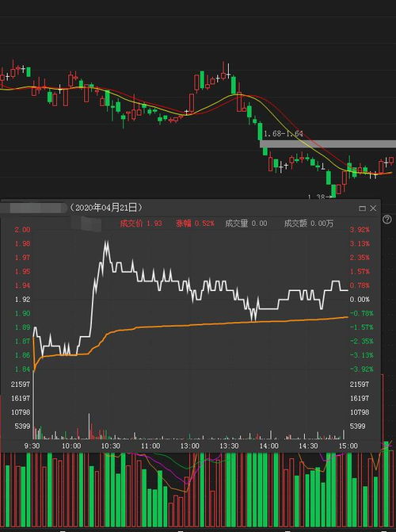Select the 13:00 time axis marker
The width and height of the screenshot is (396, 532).
pyautogui.click(x=190, y=446)
